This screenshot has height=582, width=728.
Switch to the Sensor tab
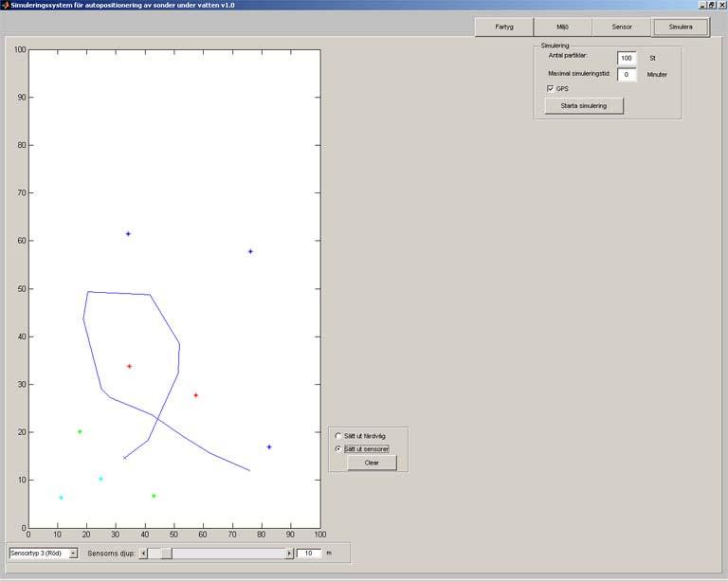click(622, 27)
